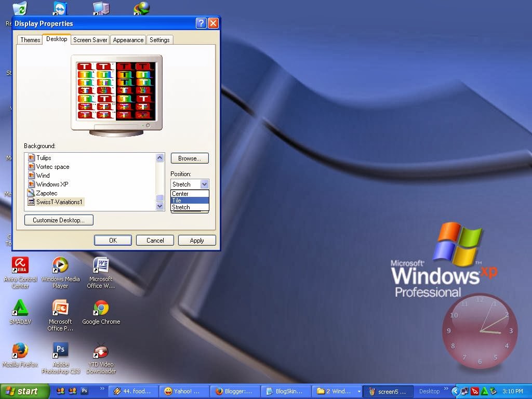
Task: Switch to the Desktop tab
Action: (x=57, y=39)
